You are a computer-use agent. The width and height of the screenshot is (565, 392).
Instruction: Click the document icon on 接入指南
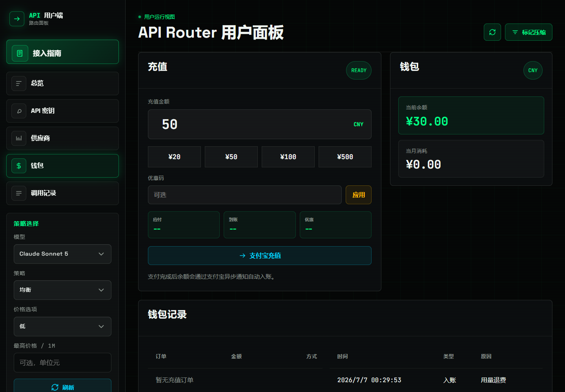(20, 53)
